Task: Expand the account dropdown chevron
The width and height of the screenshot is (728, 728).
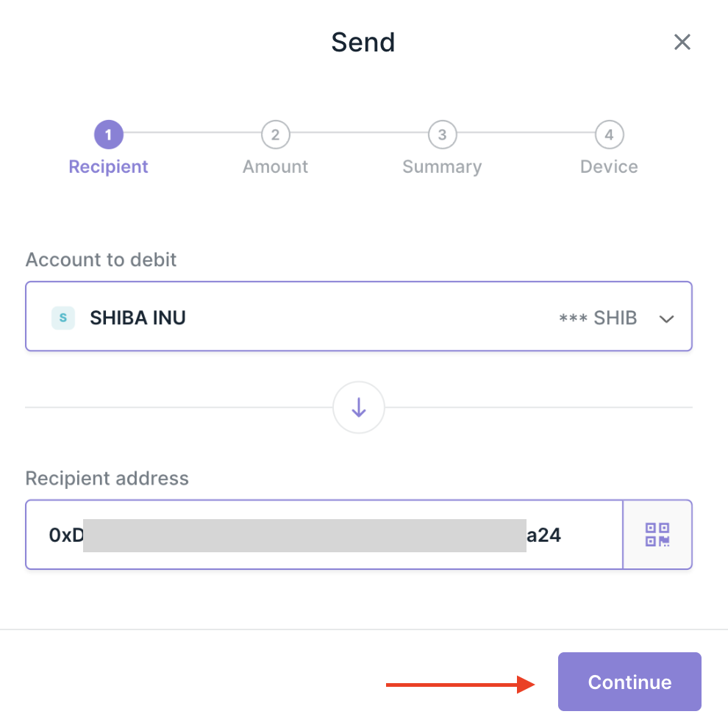Action: point(666,318)
